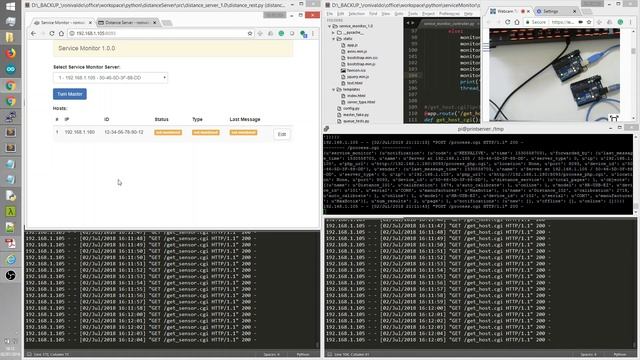
Task: Switch to the Distance Server browser tab
Action: [127, 22]
